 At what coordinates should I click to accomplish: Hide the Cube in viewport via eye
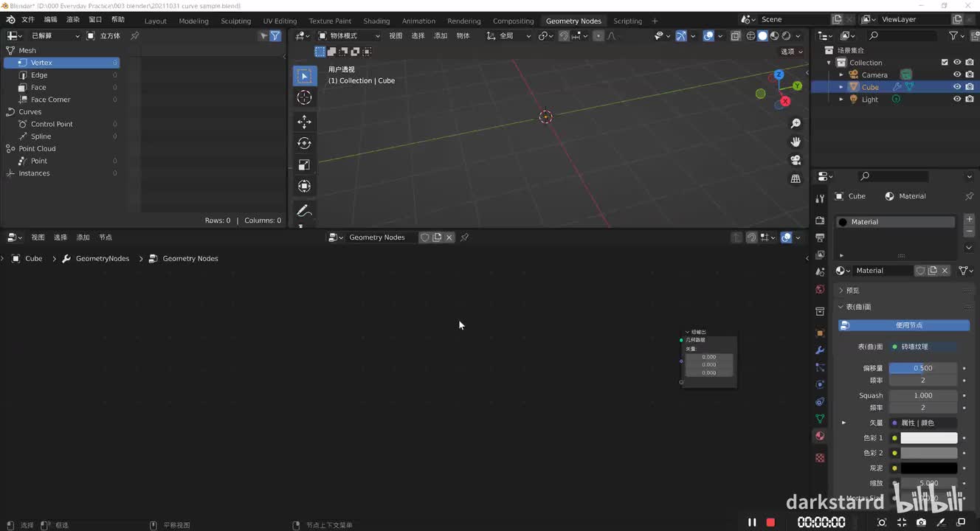pos(957,87)
